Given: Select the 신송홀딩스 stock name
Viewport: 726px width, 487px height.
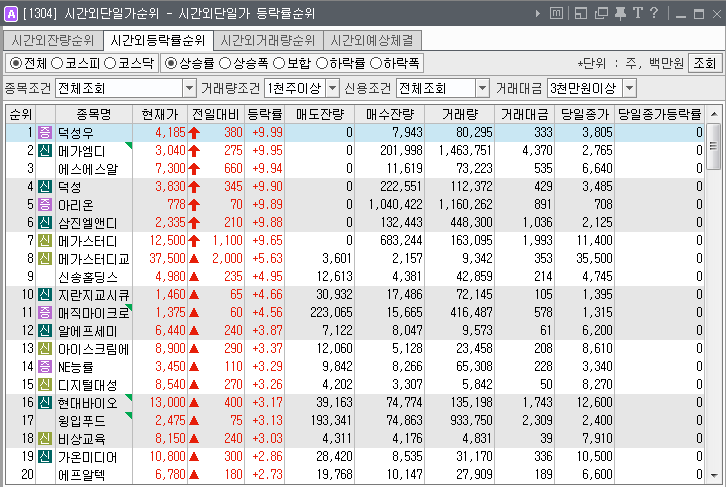Looking at the screenshot, I should click(x=88, y=277).
